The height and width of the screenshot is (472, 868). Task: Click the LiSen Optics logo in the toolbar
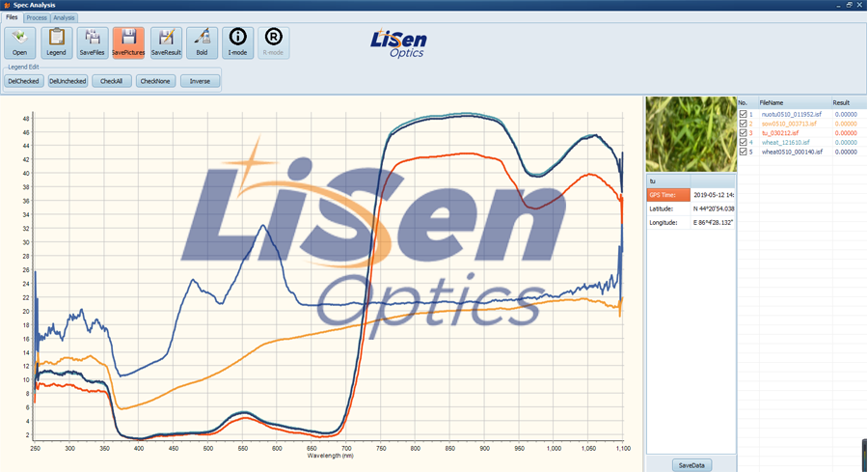point(398,43)
